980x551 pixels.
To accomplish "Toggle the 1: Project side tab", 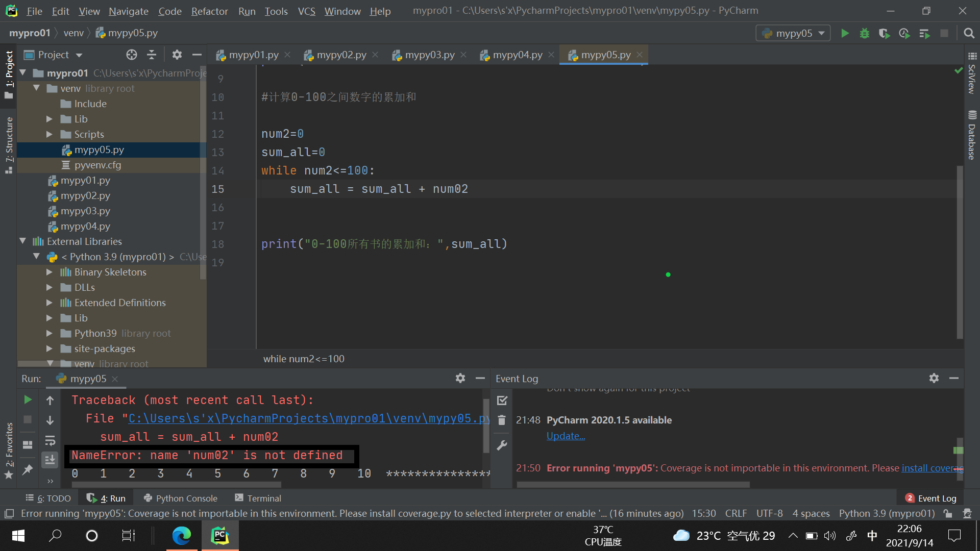I will click(x=9, y=75).
